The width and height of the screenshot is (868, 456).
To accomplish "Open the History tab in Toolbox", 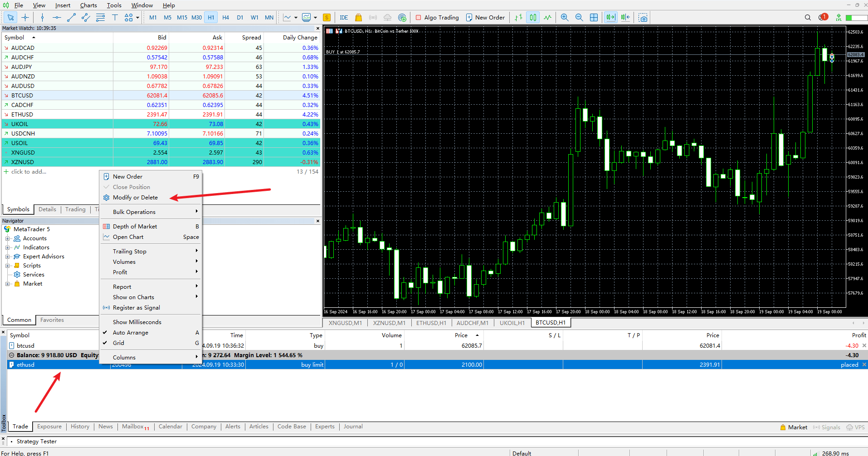I will [x=80, y=427].
